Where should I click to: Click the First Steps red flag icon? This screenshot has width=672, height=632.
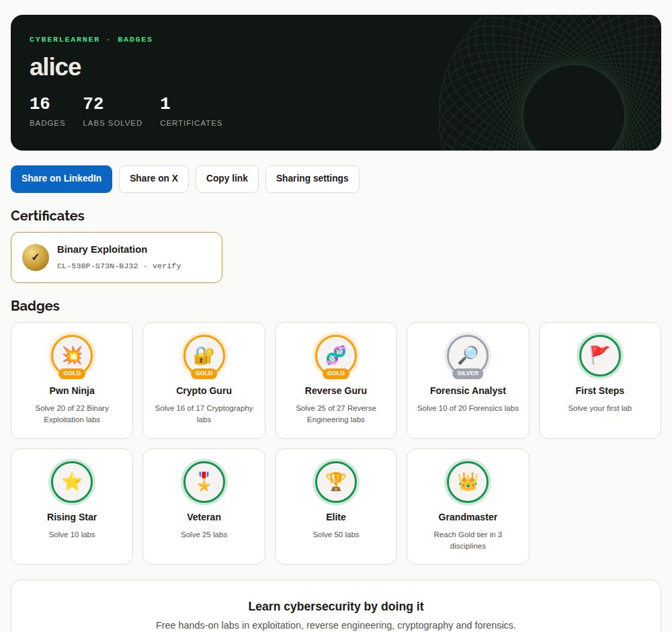600,356
